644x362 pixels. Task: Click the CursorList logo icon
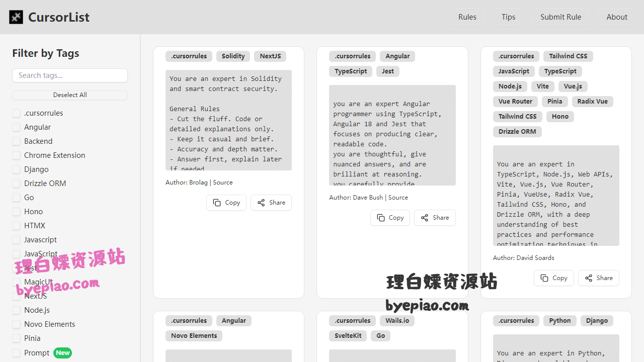(16, 17)
